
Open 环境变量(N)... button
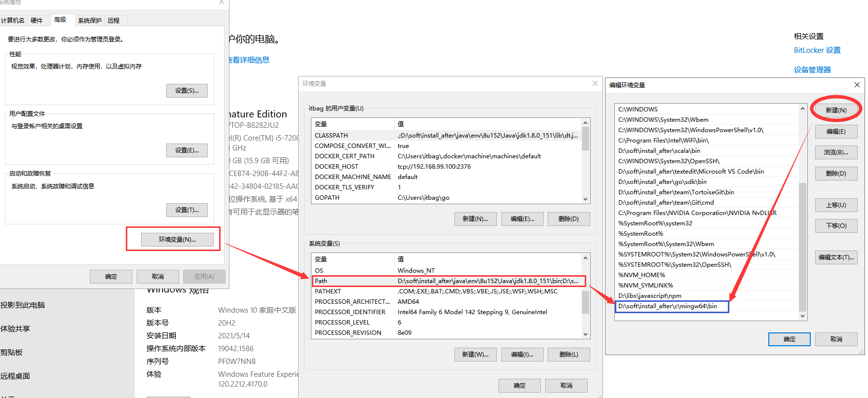177,240
